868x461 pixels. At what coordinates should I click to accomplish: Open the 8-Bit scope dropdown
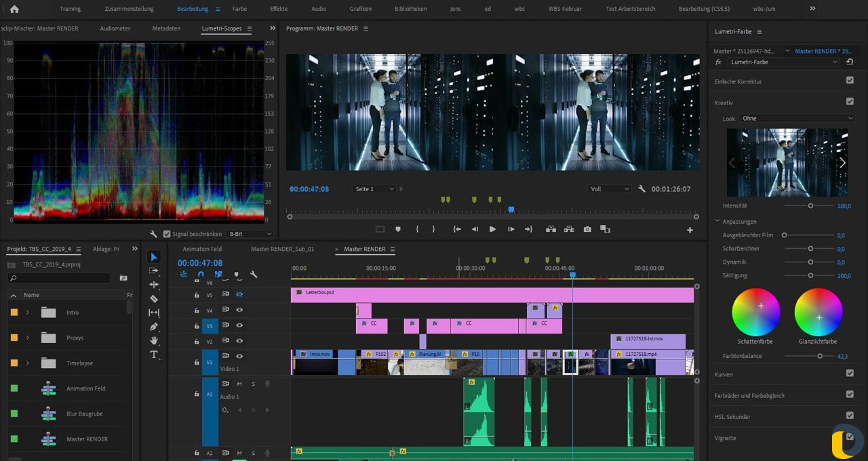tap(250, 234)
